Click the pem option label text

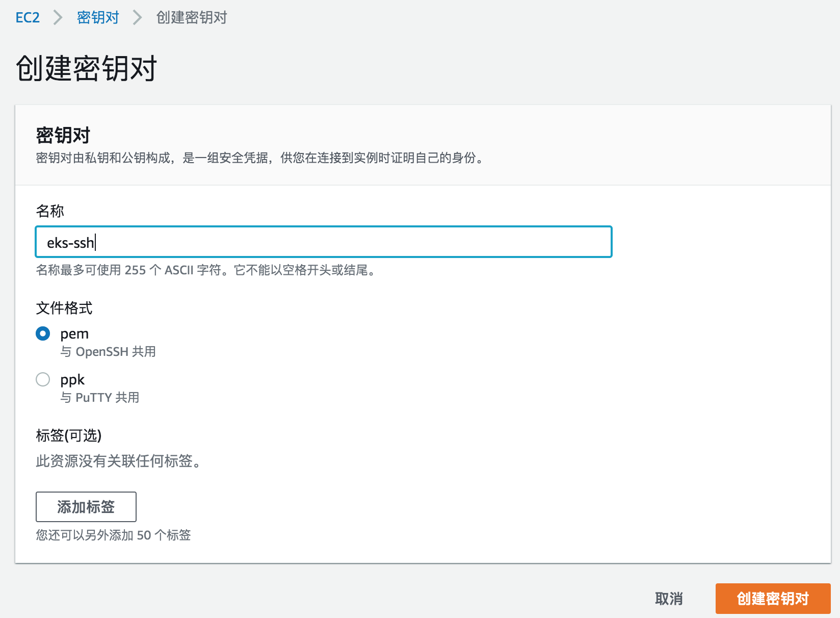point(74,333)
